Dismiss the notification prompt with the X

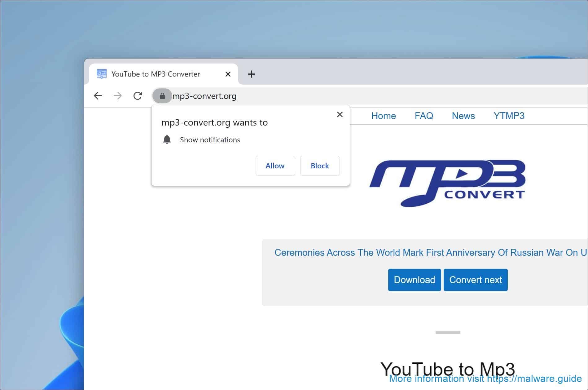pos(340,114)
